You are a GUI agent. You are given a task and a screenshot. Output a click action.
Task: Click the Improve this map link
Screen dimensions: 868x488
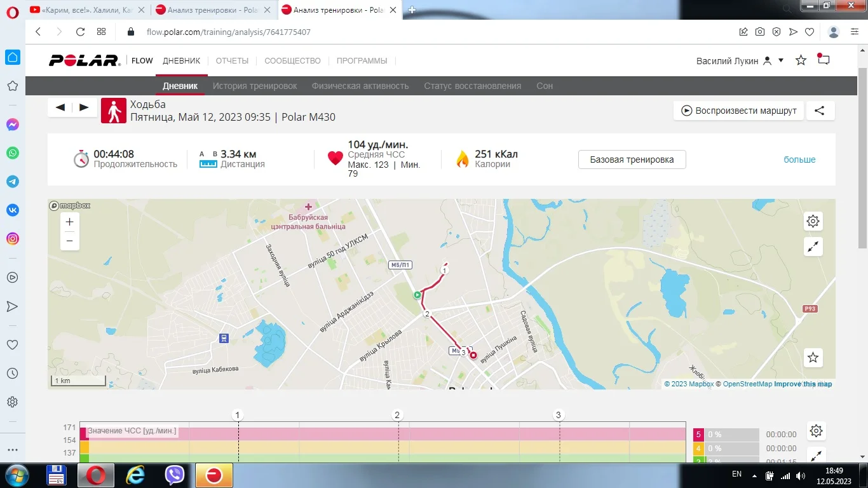(x=803, y=384)
